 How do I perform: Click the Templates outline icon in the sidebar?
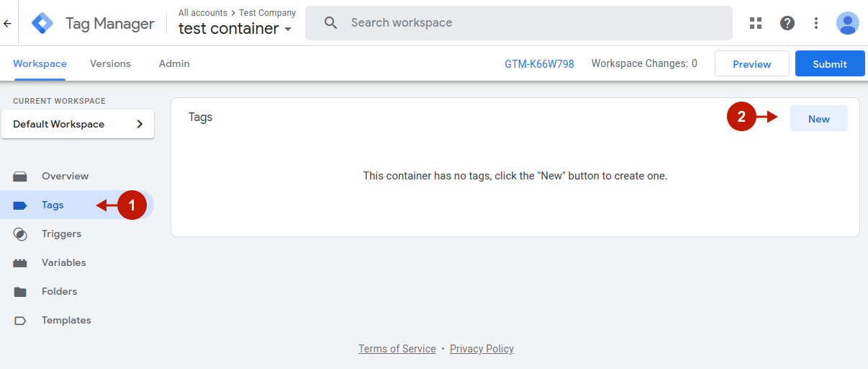[x=20, y=321]
